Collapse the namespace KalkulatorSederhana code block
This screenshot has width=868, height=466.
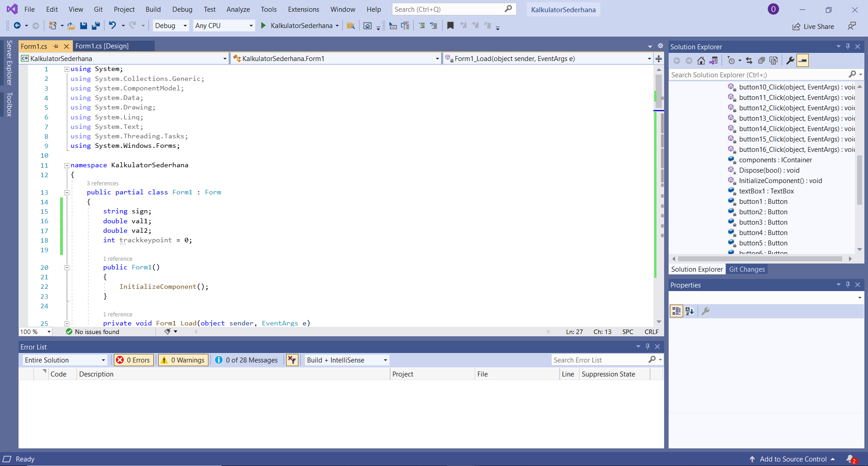click(67, 165)
